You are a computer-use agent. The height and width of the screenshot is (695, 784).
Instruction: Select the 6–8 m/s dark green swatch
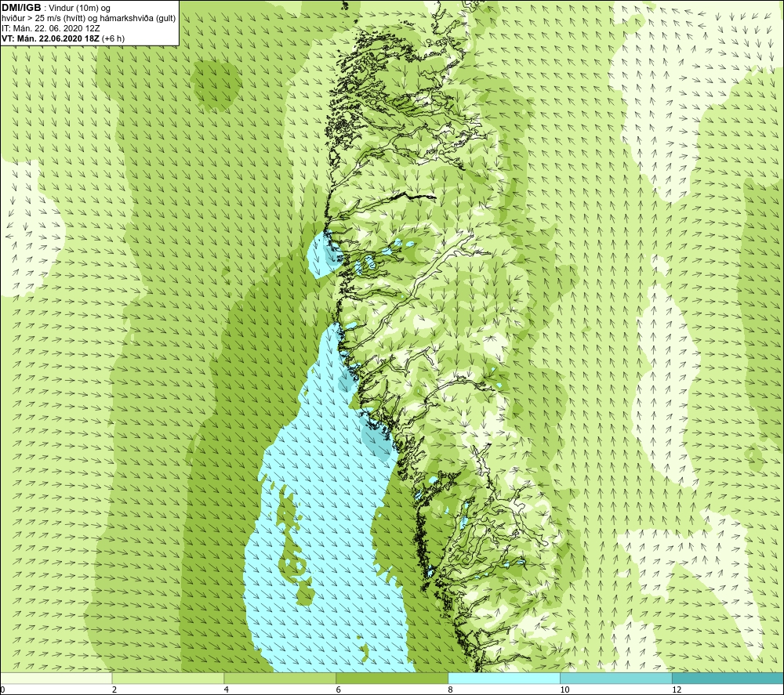point(392,678)
